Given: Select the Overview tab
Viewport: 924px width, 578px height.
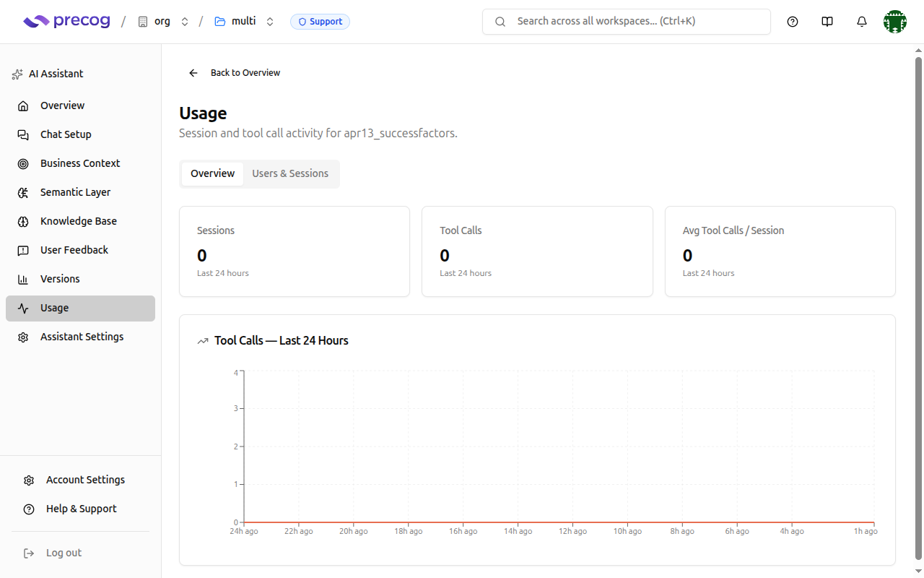Looking at the screenshot, I should (x=212, y=173).
